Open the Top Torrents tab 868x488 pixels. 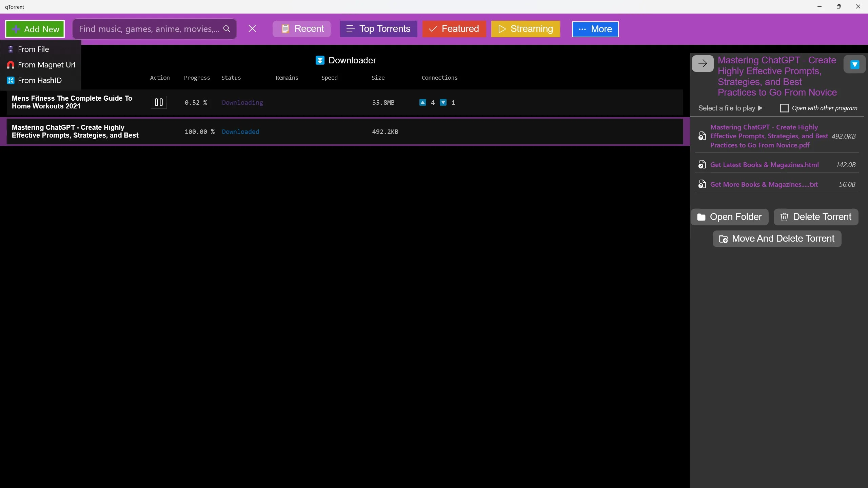click(378, 29)
